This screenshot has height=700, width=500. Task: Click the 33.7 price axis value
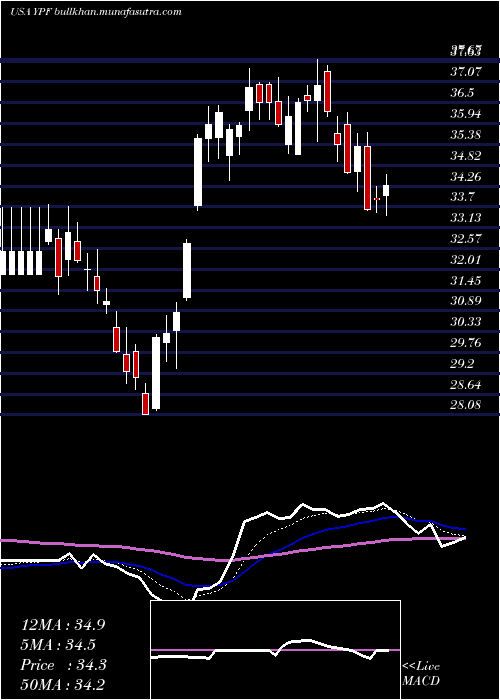point(462,197)
